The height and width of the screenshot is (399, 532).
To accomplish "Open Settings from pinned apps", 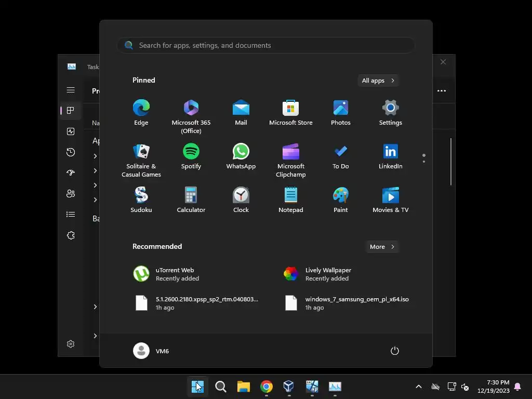I will point(391,113).
